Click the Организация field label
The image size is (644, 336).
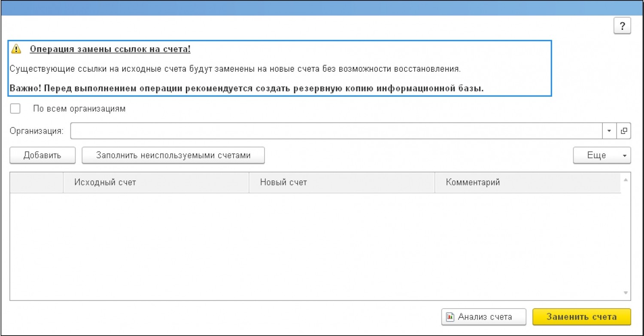pyautogui.click(x=36, y=131)
